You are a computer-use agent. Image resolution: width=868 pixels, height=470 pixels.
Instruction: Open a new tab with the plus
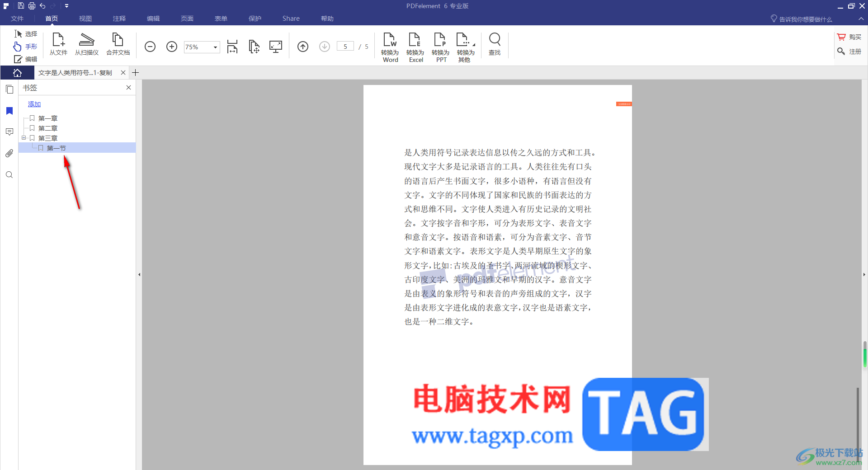(x=135, y=73)
